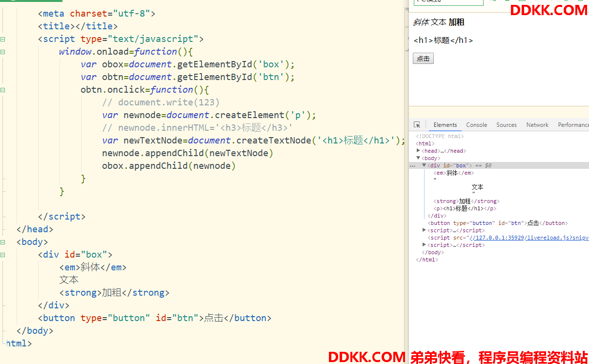Expand the head node in Elements tree
589x364 pixels.
(419, 151)
